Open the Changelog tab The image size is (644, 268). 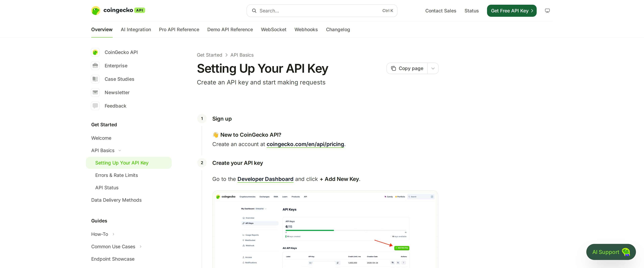point(338,29)
